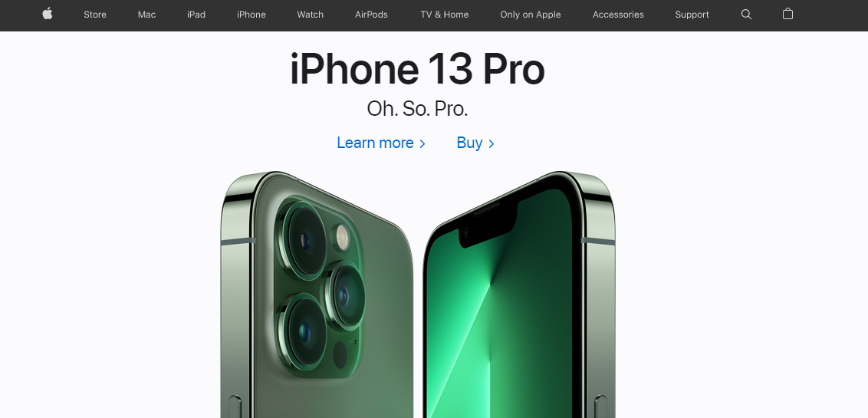Select iPad in the navigation bar
Viewport: 868px width, 418px height.
pyautogui.click(x=196, y=15)
